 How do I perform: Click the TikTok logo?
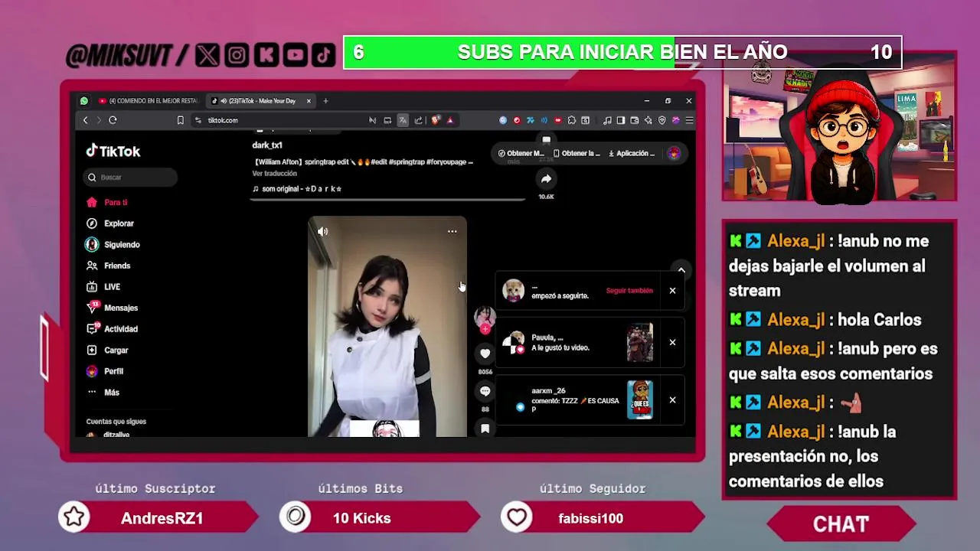(x=113, y=152)
